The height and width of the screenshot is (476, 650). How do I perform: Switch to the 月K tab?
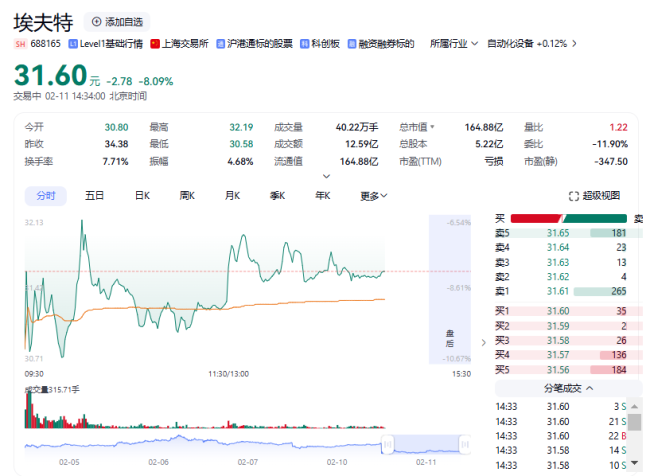click(232, 196)
